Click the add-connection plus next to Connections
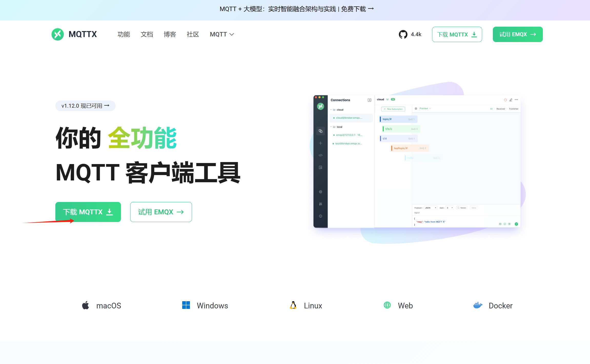This screenshot has height=364, width=590. tap(369, 100)
